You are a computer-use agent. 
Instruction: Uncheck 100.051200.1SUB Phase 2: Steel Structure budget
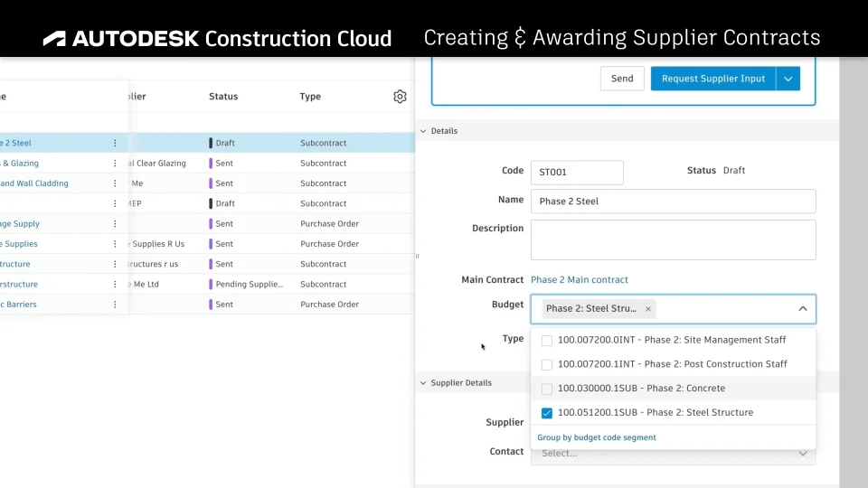pyautogui.click(x=547, y=413)
